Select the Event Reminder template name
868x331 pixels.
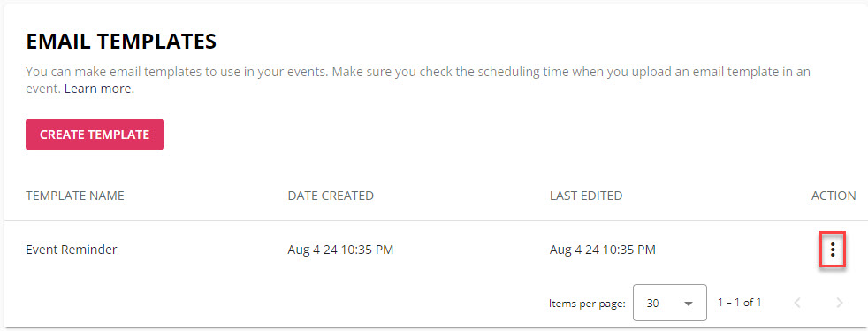tap(72, 250)
